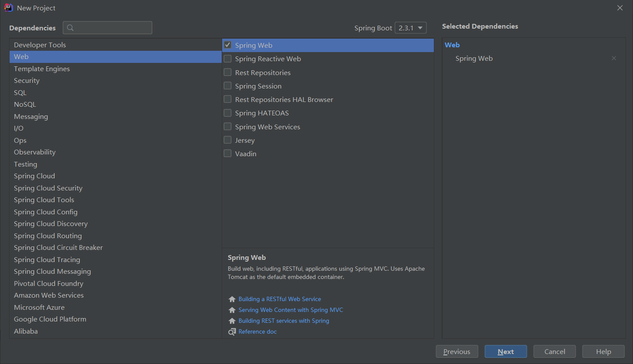Click the Web group under Selected Dependencies
The height and width of the screenshot is (364, 633).
tap(452, 45)
